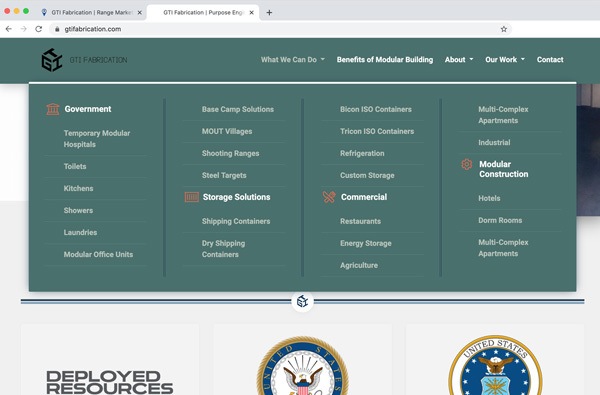Open the Shooting Ranges link
The width and height of the screenshot is (600, 395).
[x=230, y=153]
